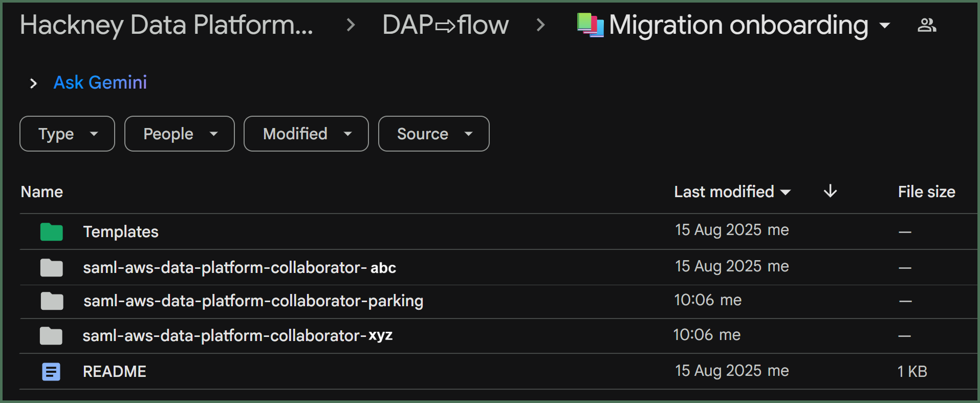Open the People filter dropdown
980x403 pixels.
click(180, 134)
